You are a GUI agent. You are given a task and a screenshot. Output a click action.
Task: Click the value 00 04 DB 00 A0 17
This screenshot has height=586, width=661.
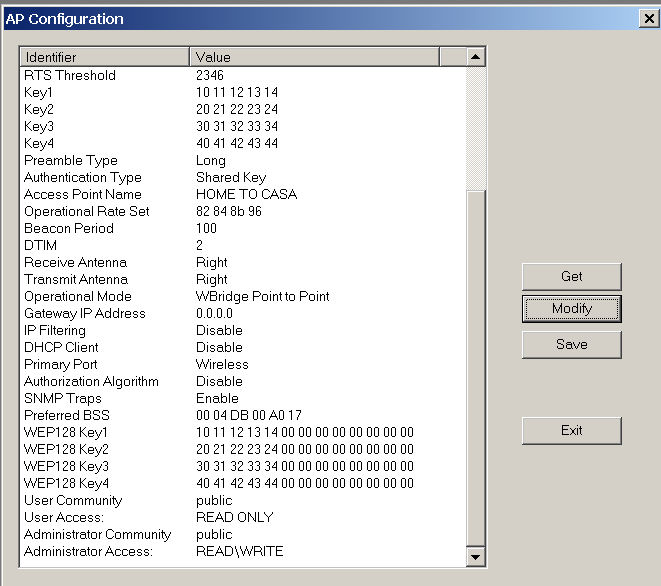pos(249,415)
